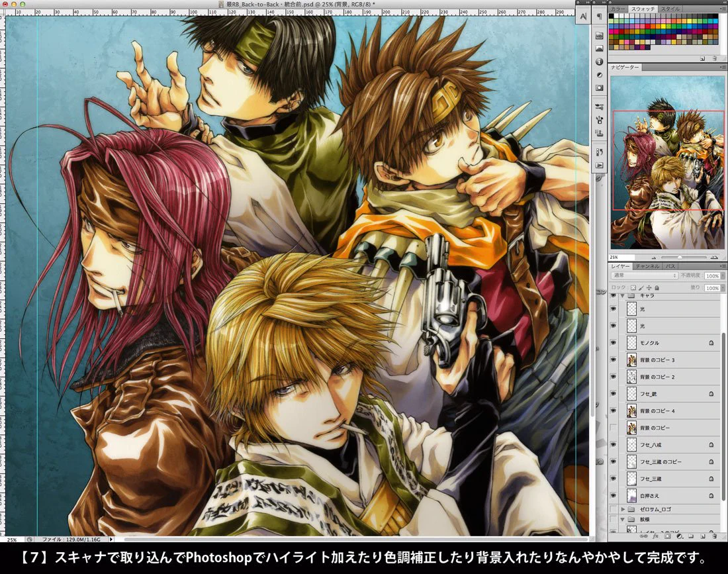Click the Navigator zoom out icon

point(654,258)
